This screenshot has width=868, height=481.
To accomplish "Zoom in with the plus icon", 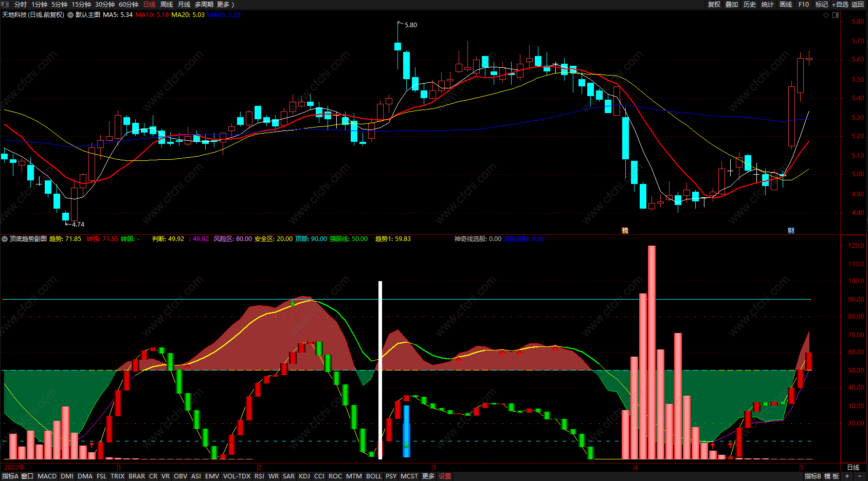I will tap(847, 476).
